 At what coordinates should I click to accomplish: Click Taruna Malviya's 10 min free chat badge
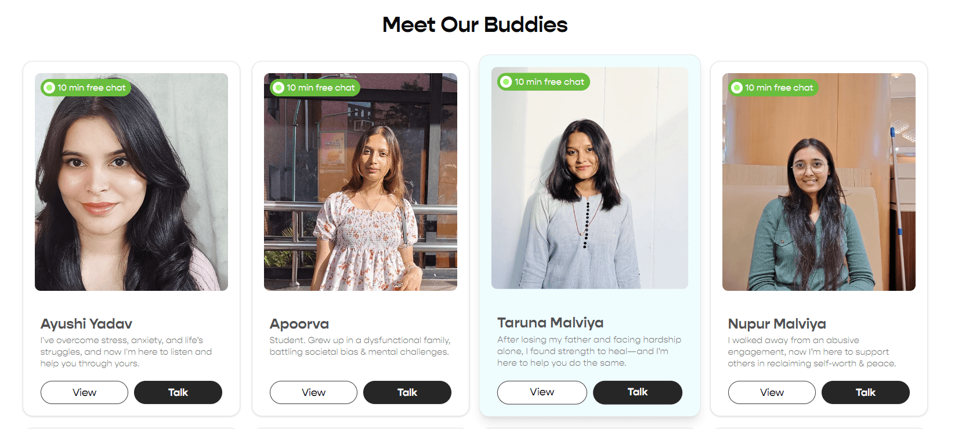pos(543,82)
